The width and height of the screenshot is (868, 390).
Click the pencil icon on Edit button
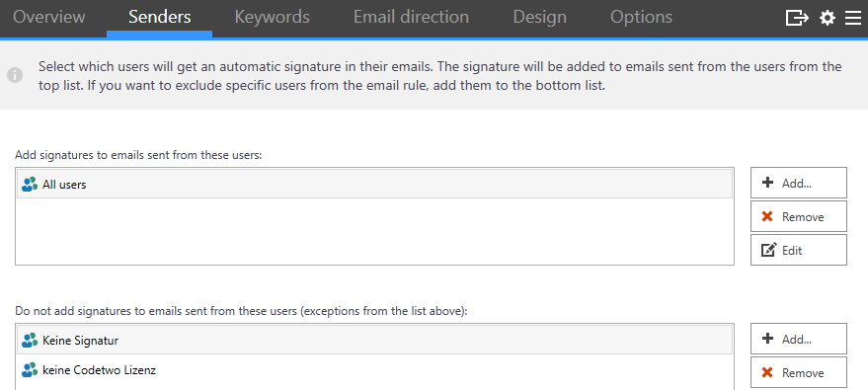[x=768, y=250]
